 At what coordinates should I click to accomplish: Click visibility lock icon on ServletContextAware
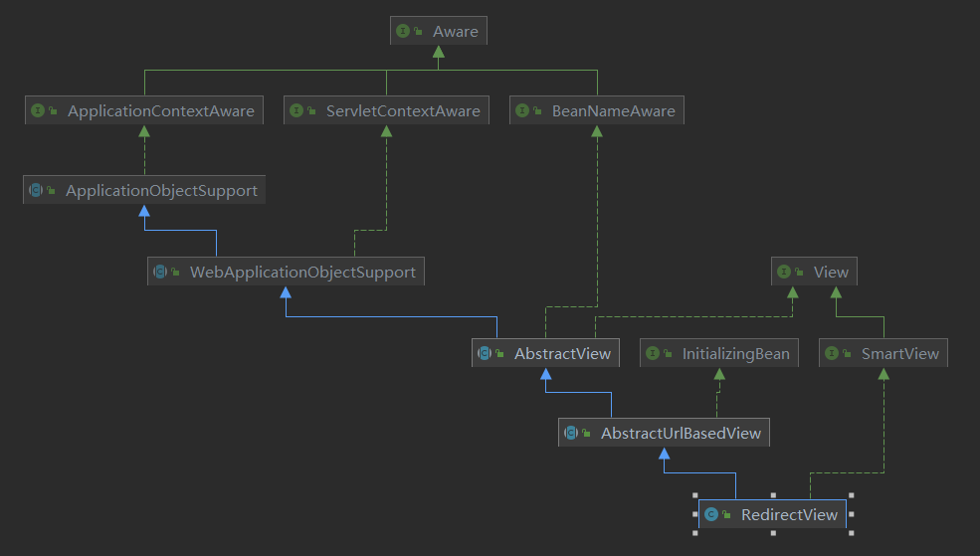(311, 110)
